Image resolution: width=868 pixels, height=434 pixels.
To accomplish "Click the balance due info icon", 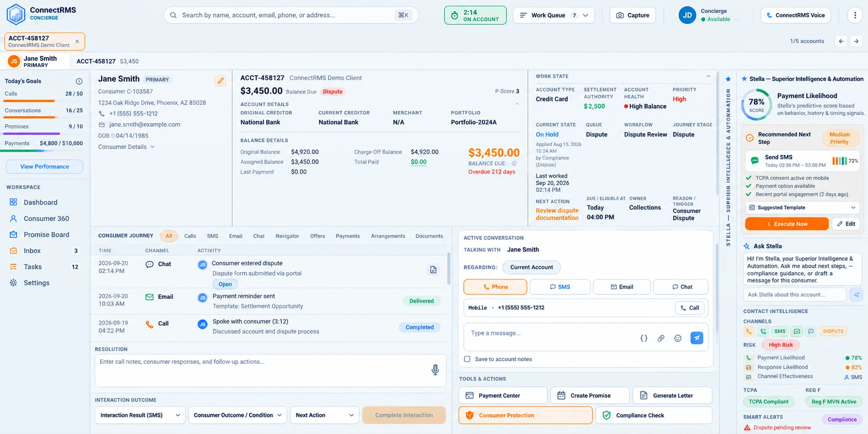I will point(514,163).
